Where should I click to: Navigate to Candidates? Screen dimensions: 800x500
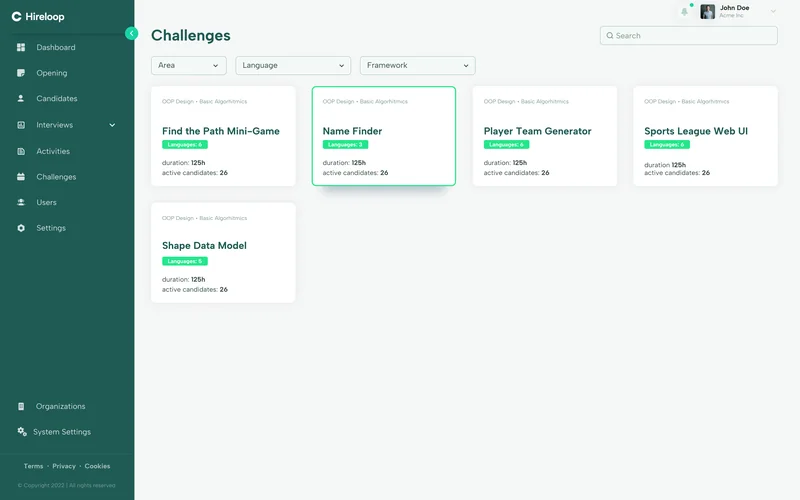(x=57, y=98)
